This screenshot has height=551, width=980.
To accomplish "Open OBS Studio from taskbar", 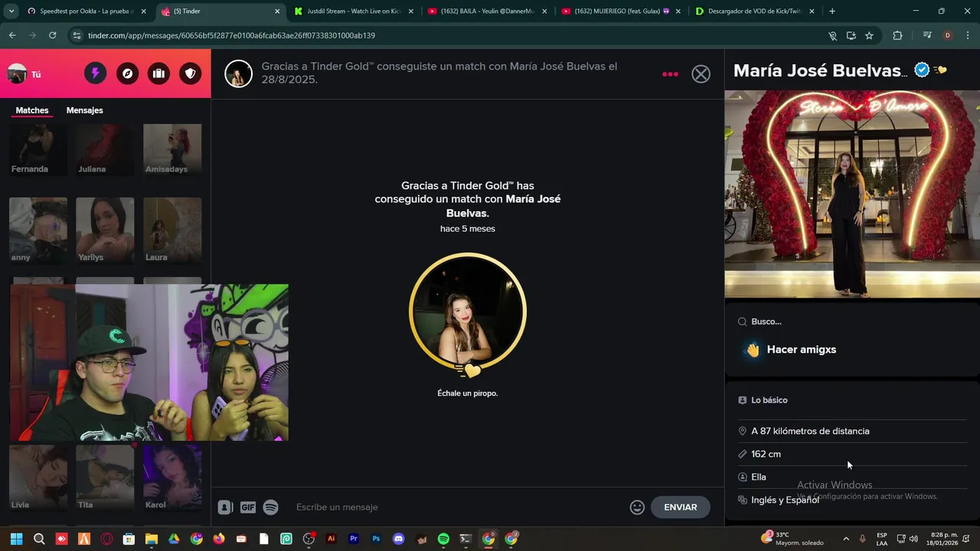I will (x=309, y=539).
